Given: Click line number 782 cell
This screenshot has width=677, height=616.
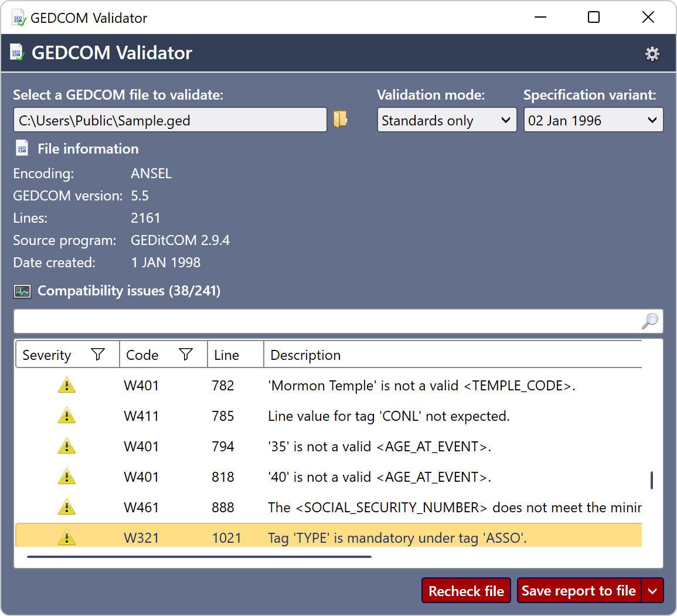Looking at the screenshot, I should (223, 385).
